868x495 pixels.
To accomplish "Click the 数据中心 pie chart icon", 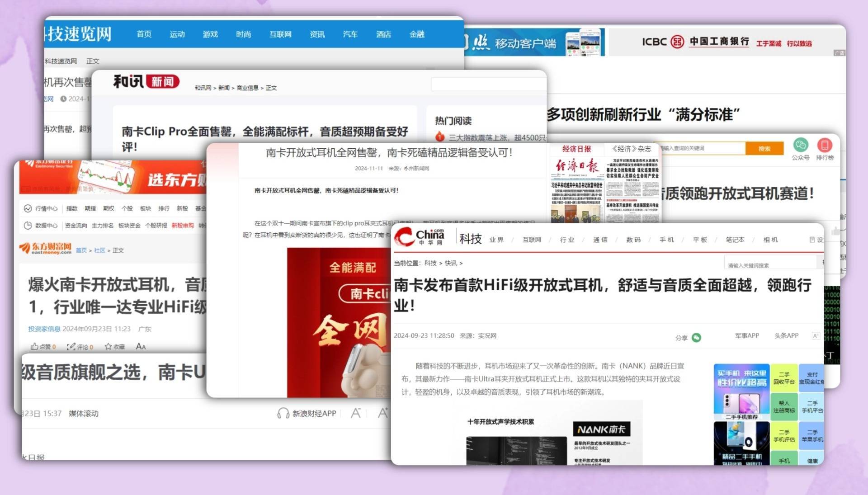I will click(x=28, y=226).
